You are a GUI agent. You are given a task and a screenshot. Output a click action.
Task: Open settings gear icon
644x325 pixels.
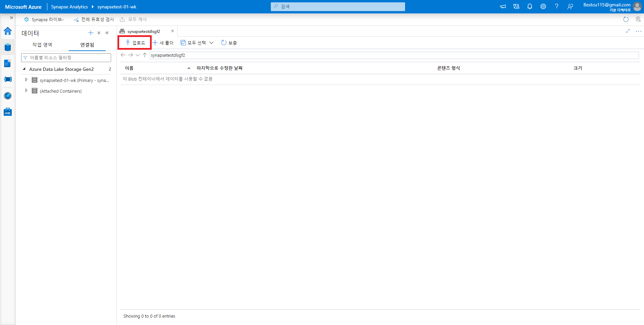[543, 7]
